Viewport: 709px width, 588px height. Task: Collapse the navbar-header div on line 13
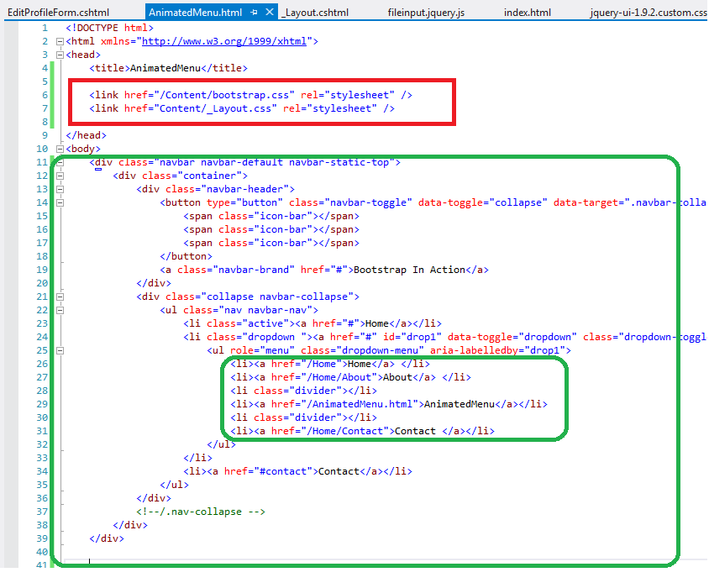[x=60, y=190]
